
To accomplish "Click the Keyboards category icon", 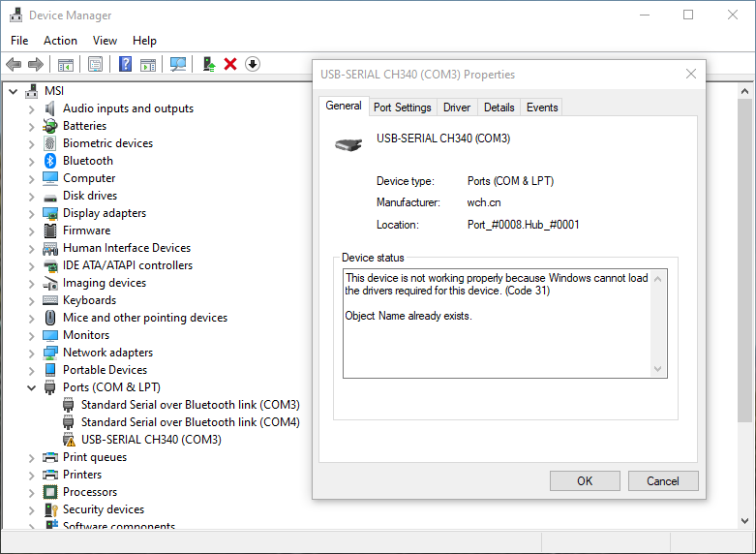I will click(x=50, y=300).
